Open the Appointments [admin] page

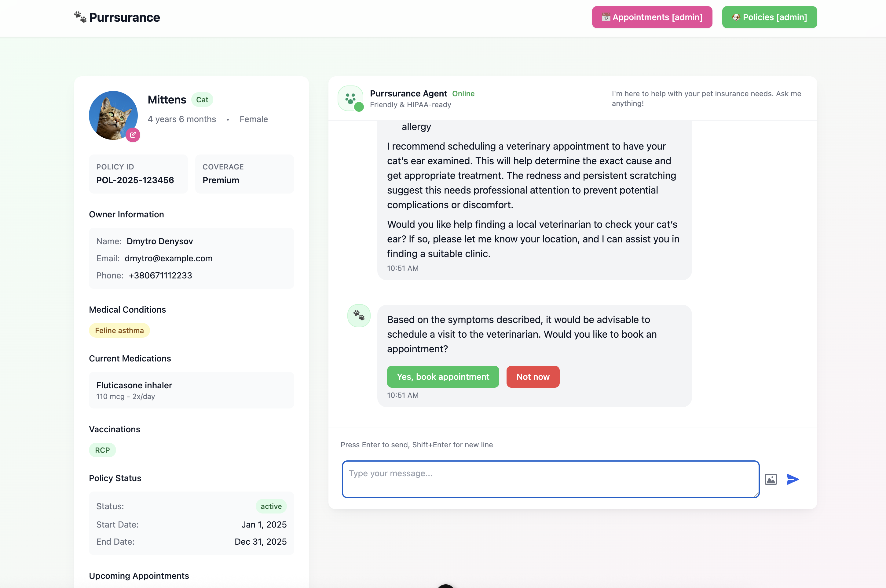coord(652,17)
